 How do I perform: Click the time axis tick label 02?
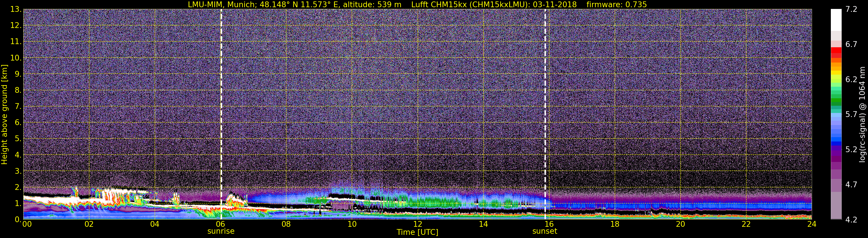[89, 224]
